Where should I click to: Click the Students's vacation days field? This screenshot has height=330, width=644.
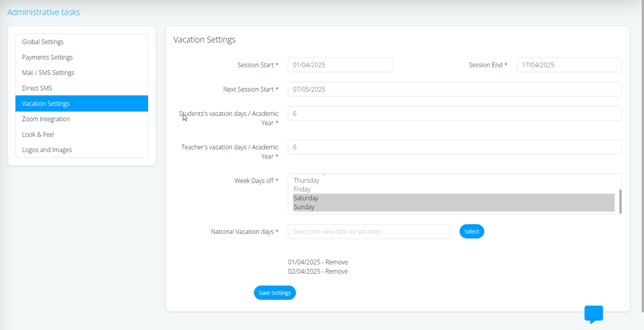coord(454,113)
